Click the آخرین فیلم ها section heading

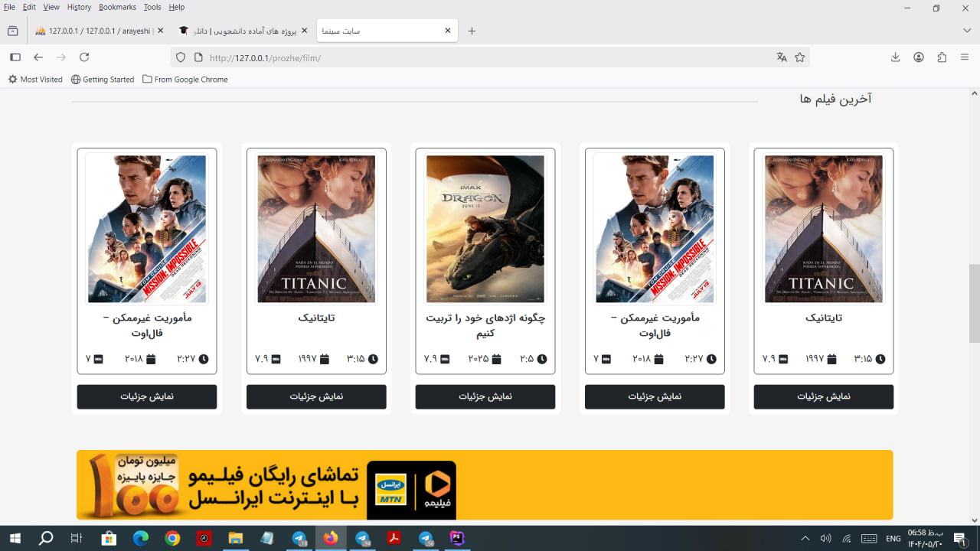click(x=835, y=99)
